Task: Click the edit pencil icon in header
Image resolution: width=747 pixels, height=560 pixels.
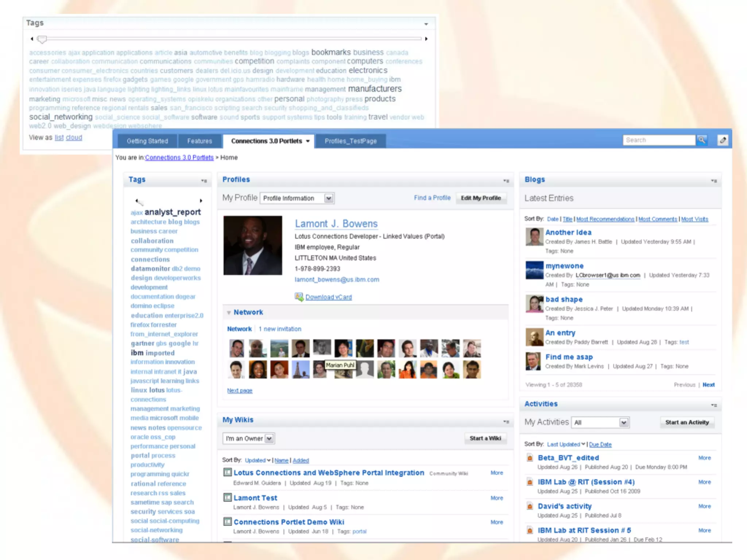Action: pos(723,140)
